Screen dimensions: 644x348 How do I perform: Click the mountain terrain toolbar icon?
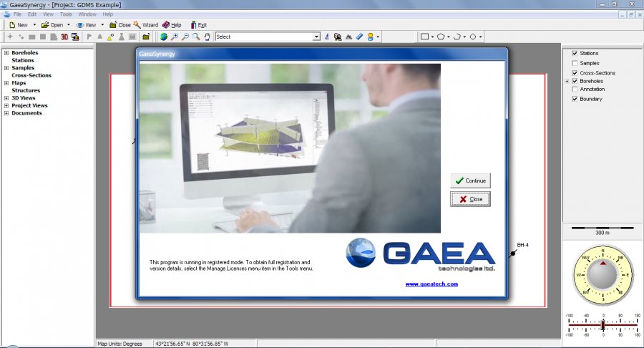click(348, 37)
